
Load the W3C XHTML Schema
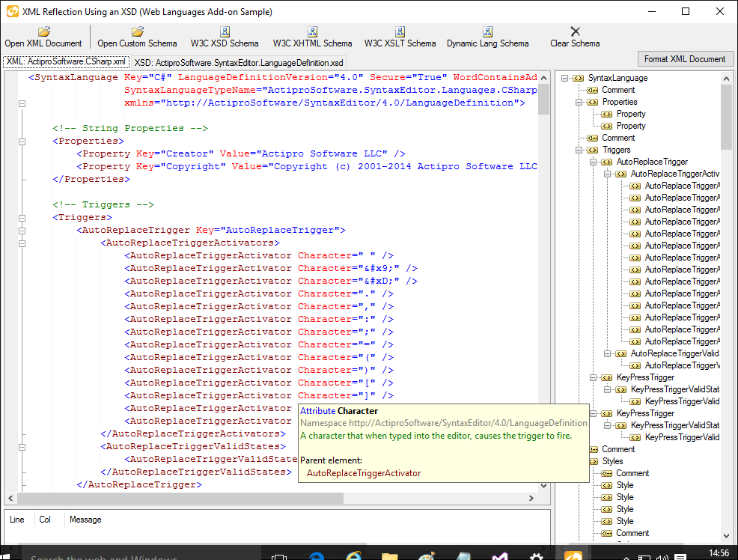(312, 37)
